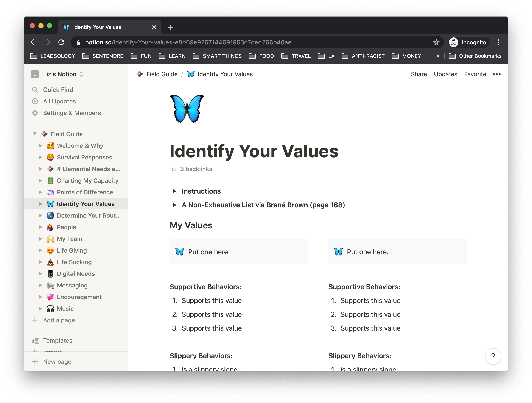Click the butterfly page cover emoji
Screen dimensions: 532x403
[187, 109]
